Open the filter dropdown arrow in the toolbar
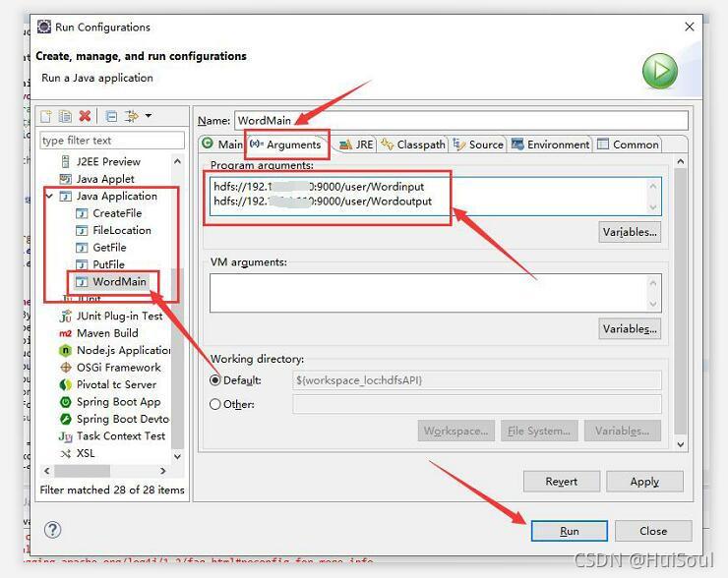Screen dimensions: 728x578 click(149, 116)
